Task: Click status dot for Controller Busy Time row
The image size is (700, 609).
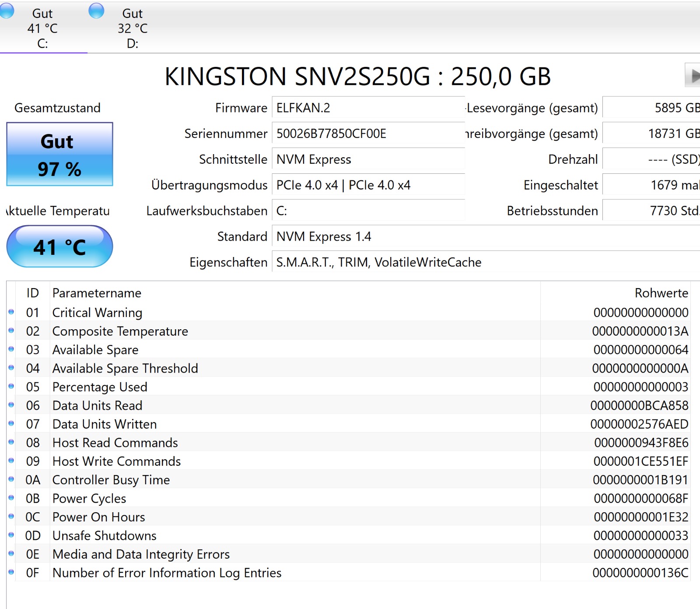Action: pyautogui.click(x=11, y=479)
